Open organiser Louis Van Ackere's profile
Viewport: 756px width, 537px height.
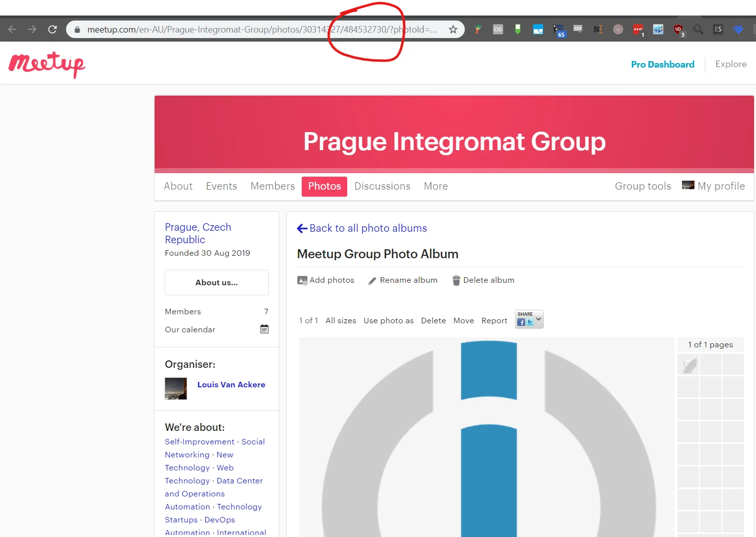click(x=231, y=385)
